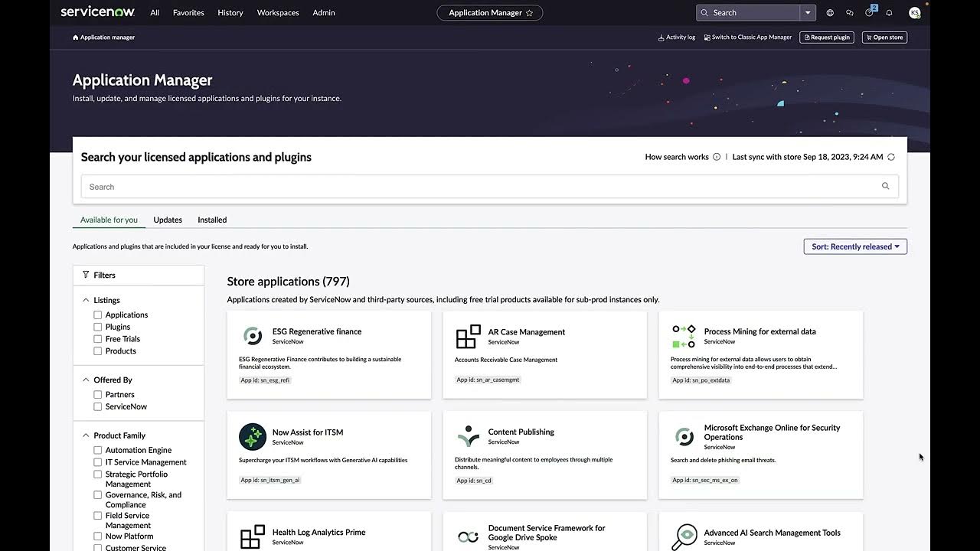Favorite the Application Manager page star
The height and width of the screenshot is (551, 980).
point(529,13)
